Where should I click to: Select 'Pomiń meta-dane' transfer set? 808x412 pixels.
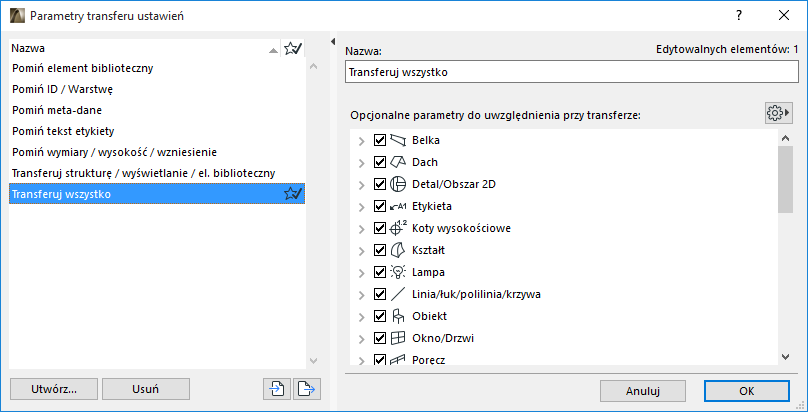pyautogui.click(x=57, y=110)
